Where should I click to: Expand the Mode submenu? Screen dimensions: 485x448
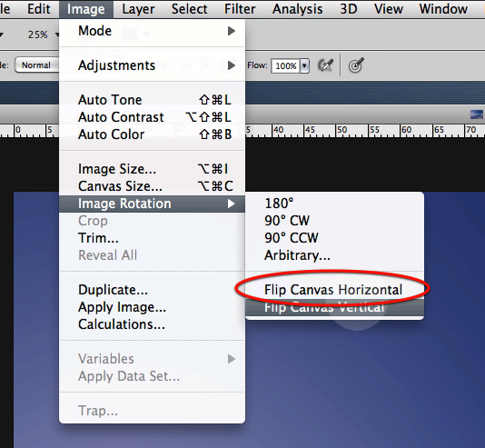click(152, 31)
